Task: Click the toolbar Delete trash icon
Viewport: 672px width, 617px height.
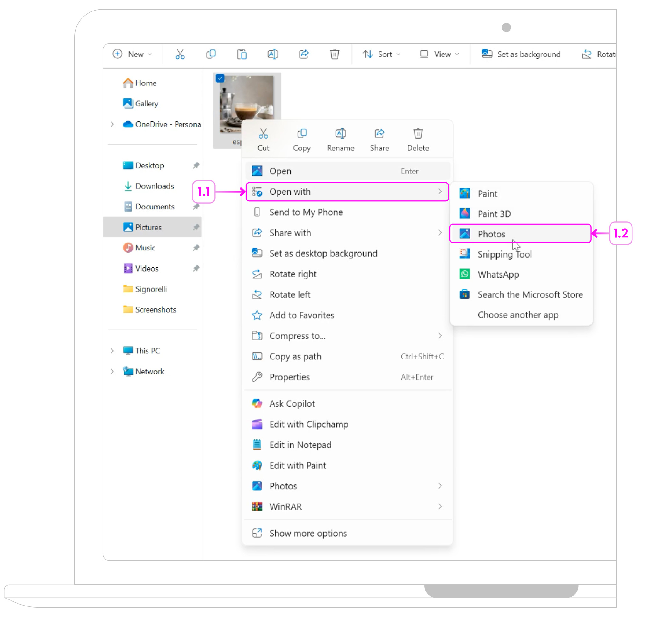Action: (335, 54)
